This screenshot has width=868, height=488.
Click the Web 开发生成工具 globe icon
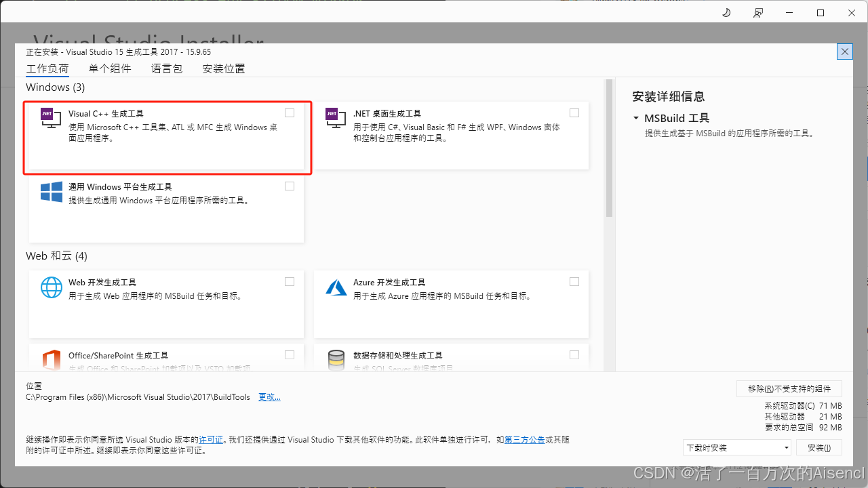52,287
